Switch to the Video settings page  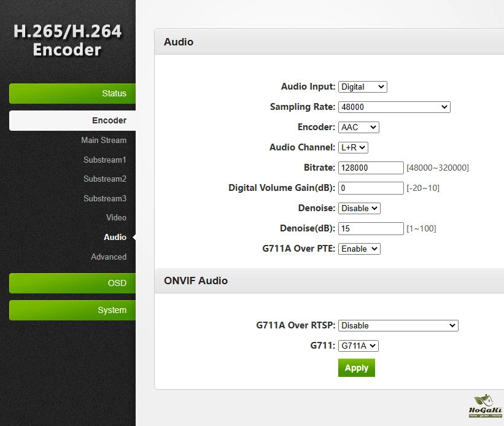[116, 217]
